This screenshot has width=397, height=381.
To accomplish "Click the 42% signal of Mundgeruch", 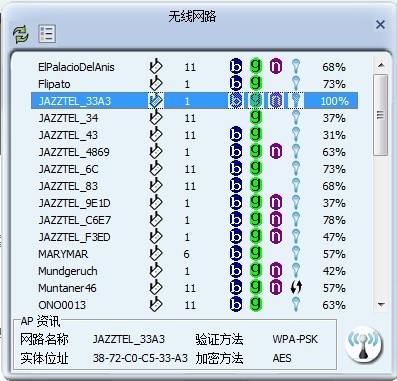I will click(334, 271).
